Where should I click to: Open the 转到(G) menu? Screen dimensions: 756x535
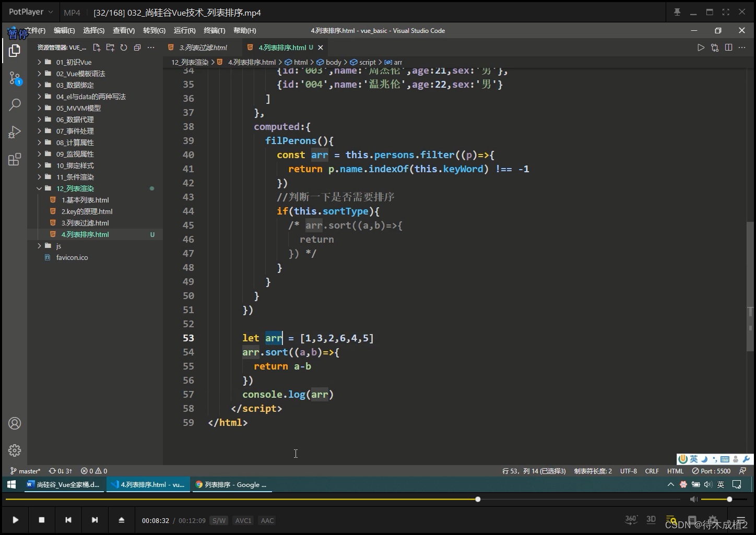tap(154, 31)
